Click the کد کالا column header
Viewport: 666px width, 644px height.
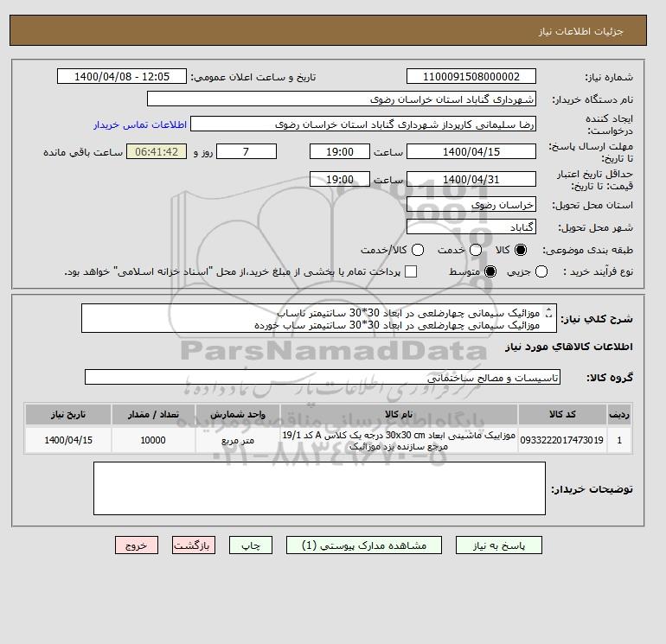pyautogui.click(x=562, y=414)
